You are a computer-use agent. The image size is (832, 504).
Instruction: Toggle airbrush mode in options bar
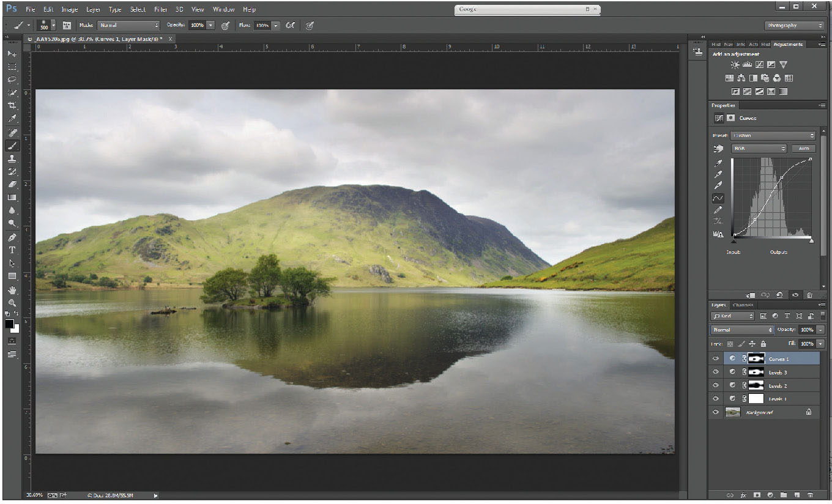click(291, 26)
